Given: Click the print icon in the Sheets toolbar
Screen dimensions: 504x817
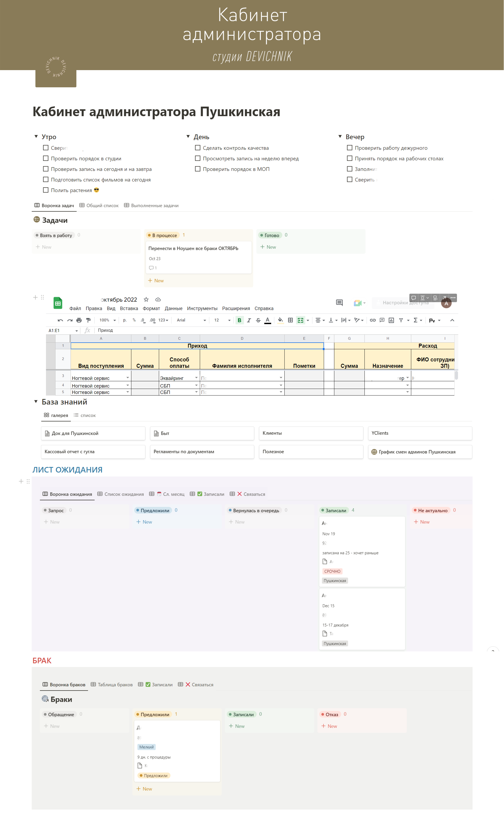Looking at the screenshot, I should point(79,320).
